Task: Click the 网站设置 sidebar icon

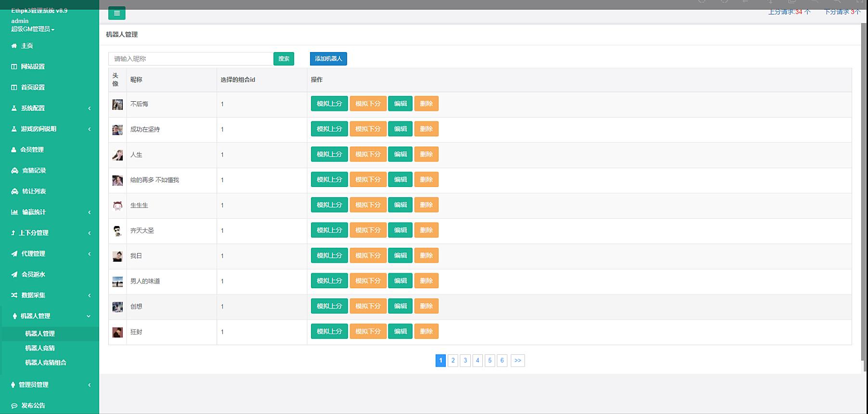Action: click(14, 67)
